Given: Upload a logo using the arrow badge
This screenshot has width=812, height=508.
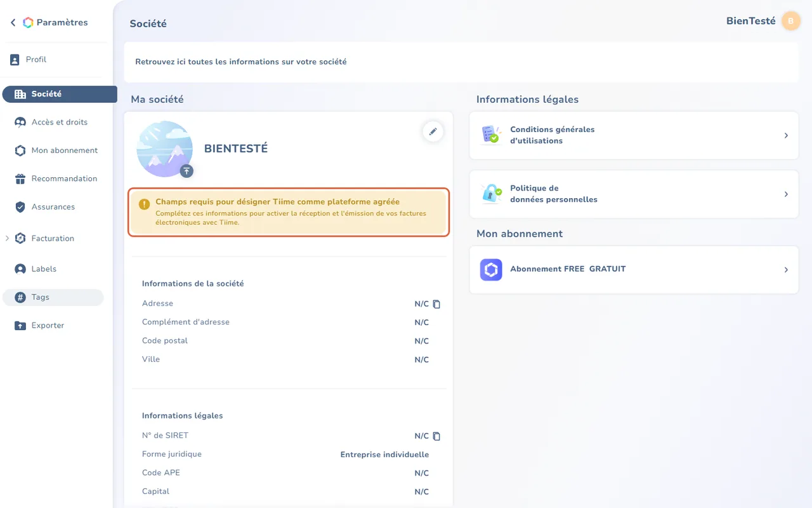Looking at the screenshot, I should 187,171.
